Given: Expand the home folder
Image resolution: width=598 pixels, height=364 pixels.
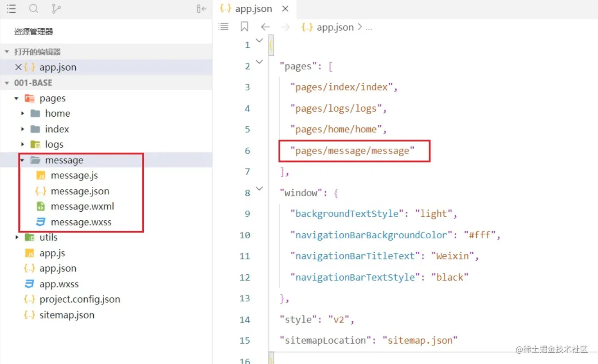Looking at the screenshot, I should [x=23, y=114].
